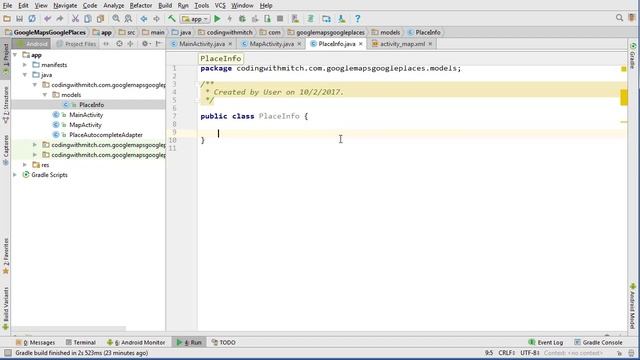Close the MainActivity.java tab
Viewport: 640px width, 360px height.
[230, 44]
